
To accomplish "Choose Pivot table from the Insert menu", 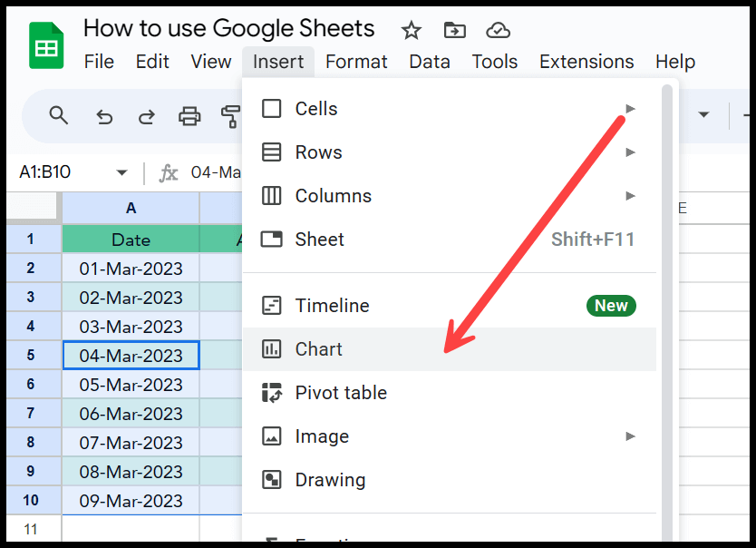I will click(x=450, y=392).
